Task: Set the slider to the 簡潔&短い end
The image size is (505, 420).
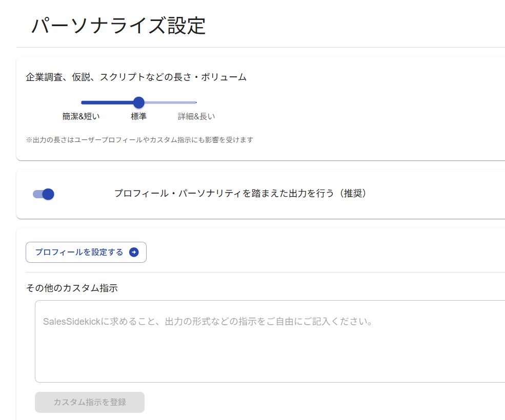Action: [x=82, y=102]
